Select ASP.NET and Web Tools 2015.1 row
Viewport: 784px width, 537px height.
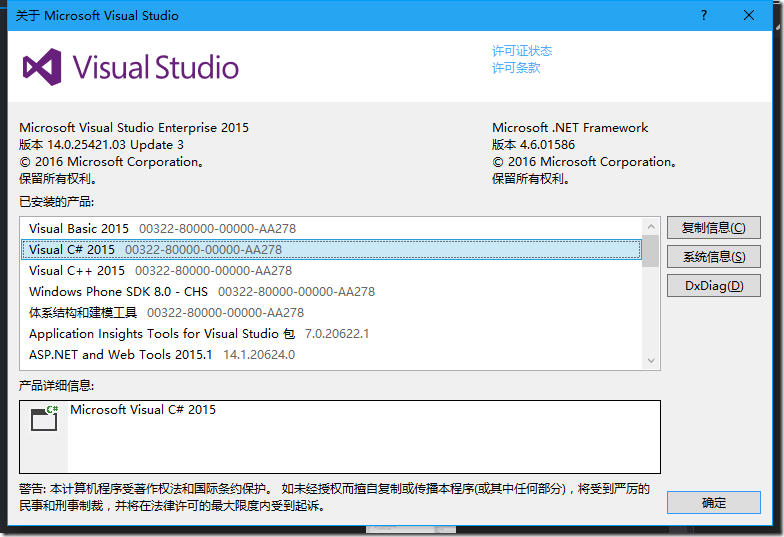pyautogui.click(x=331, y=354)
